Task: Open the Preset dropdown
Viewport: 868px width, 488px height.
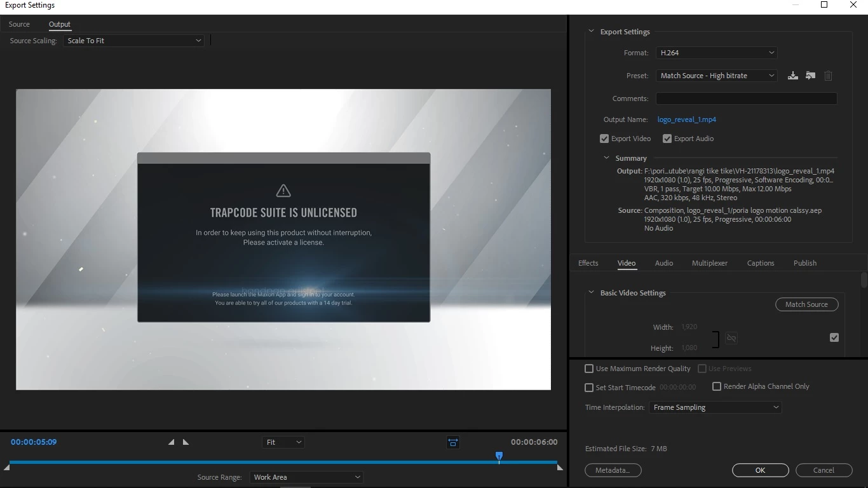Action: pos(716,76)
